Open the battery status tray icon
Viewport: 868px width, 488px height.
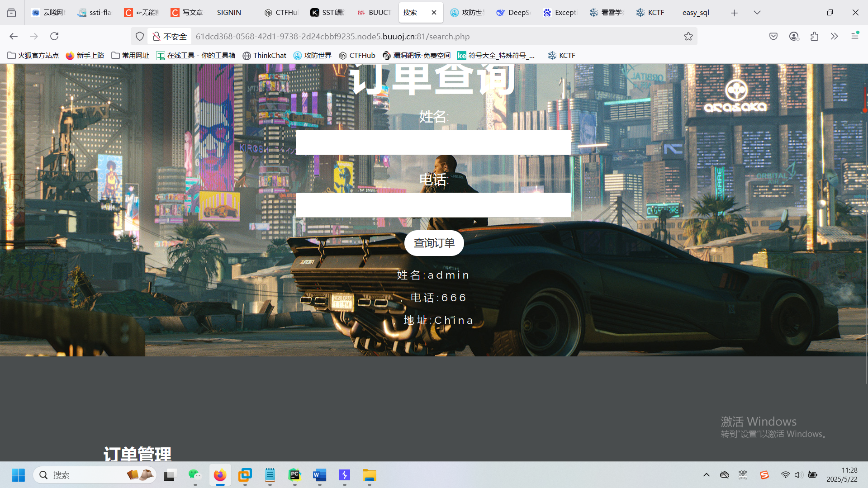point(813,475)
